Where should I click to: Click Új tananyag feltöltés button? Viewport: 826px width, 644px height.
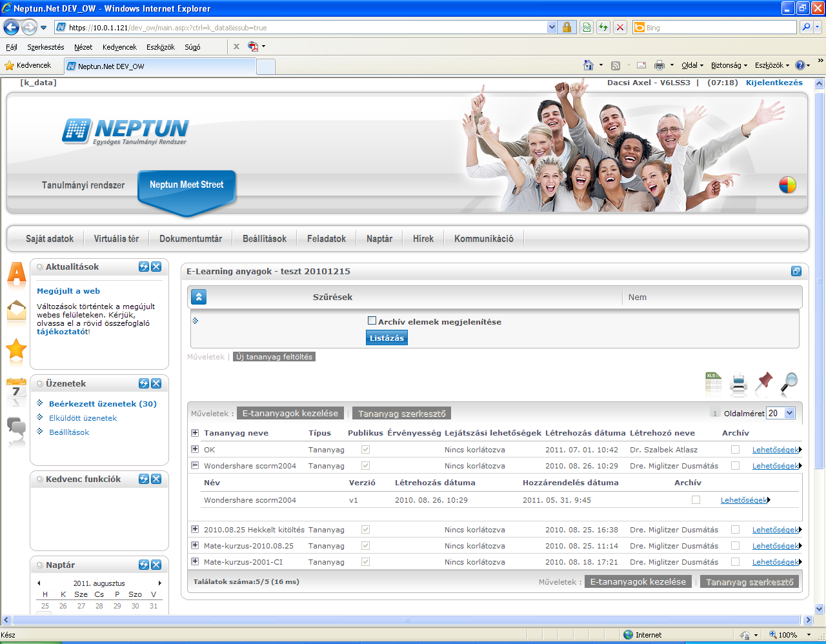click(x=274, y=357)
